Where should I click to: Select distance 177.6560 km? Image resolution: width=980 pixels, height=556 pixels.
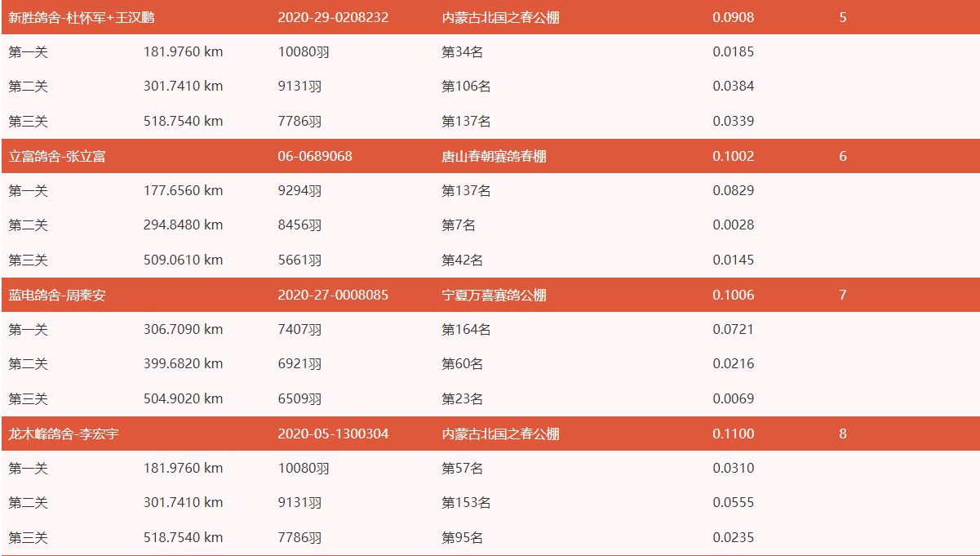[184, 191]
